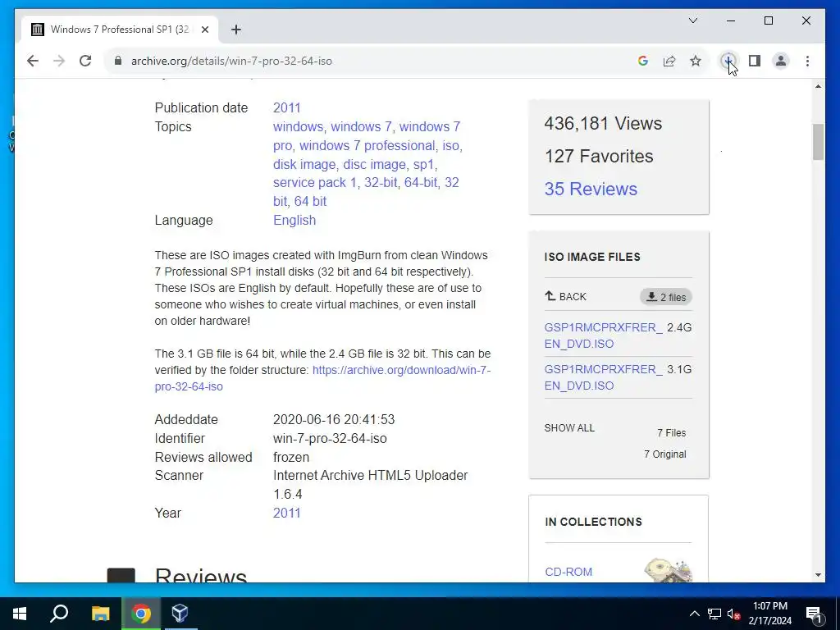Go back to the previous page in Chrome
Image resolution: width=840 pixels, height=630 pixels.
point(33,61)
